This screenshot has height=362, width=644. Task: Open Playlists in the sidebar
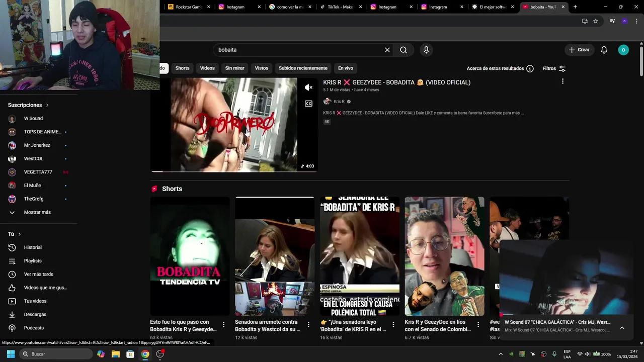click(33, 261)
